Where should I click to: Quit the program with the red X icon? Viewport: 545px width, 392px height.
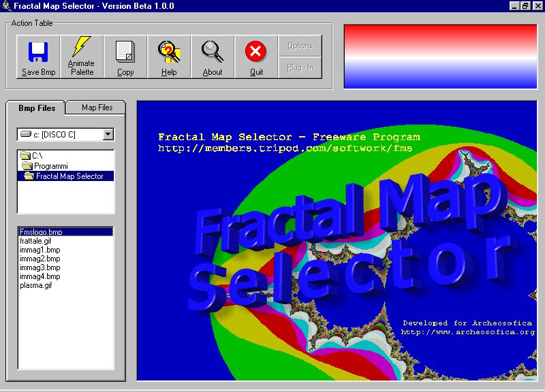(x=256, y=56)
